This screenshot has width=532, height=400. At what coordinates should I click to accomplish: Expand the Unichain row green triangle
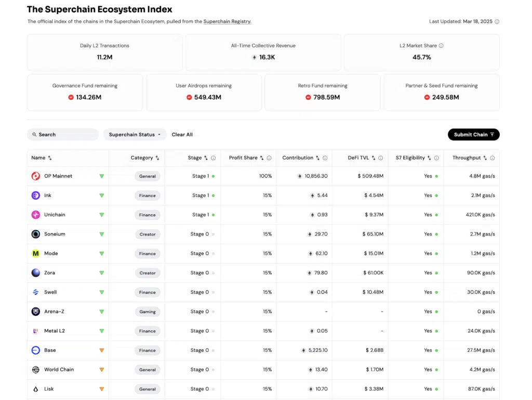(x=101, y=215)
